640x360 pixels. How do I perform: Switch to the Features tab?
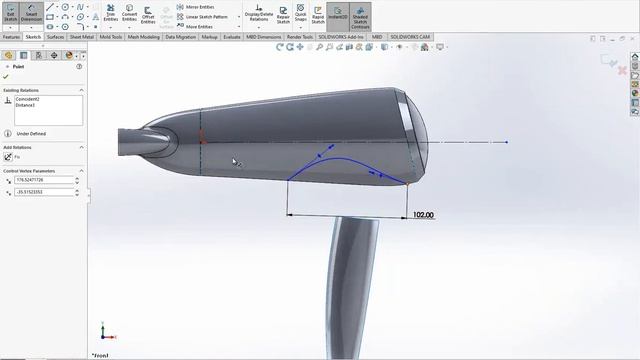tap(11, 37)
